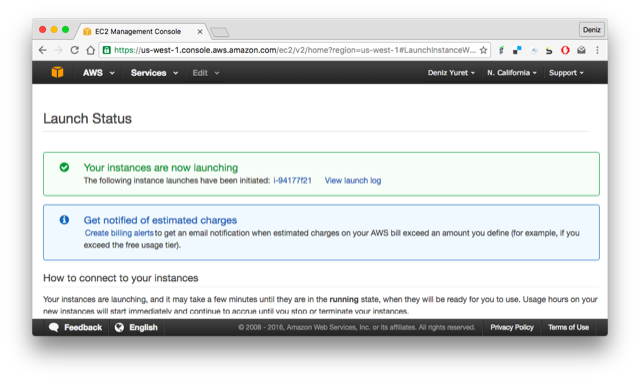This screenshot has width=640, height=382.
Task: Go to the browser home icon
Action: tap(91, 50)
